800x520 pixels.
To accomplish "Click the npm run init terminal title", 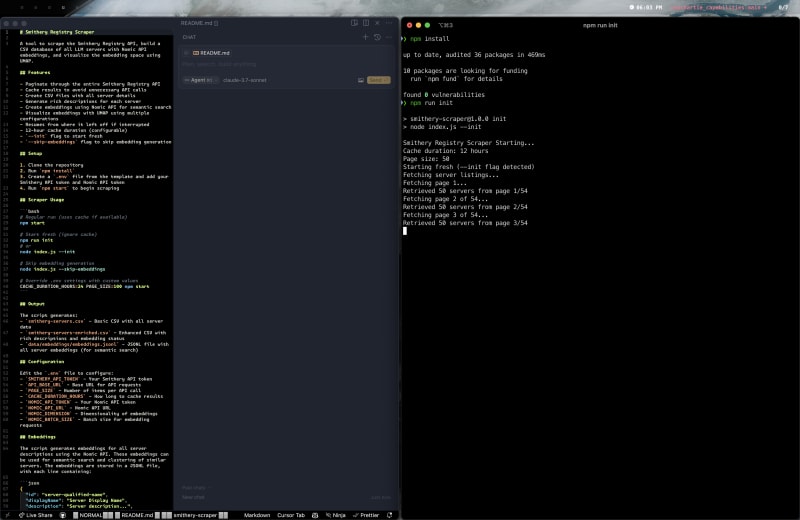I will click(600, 25).
